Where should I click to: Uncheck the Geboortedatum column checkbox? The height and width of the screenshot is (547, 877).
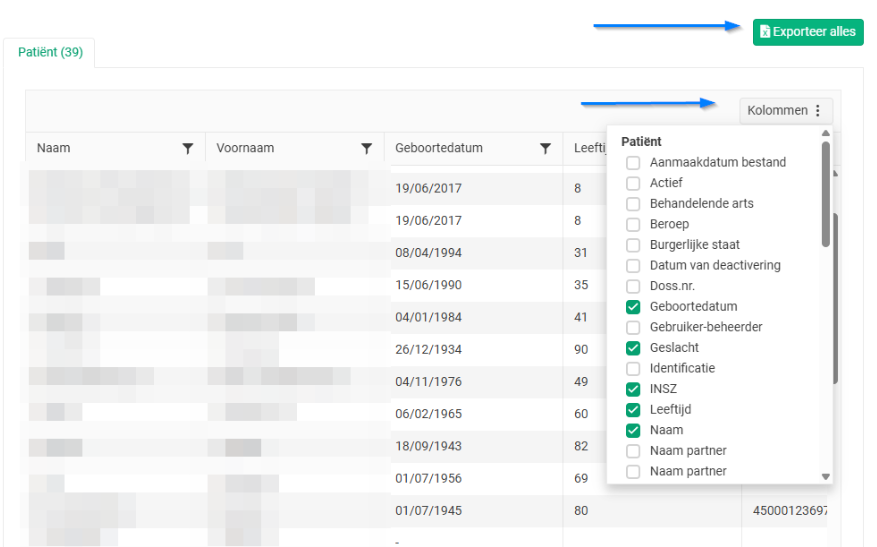point(633,307)
